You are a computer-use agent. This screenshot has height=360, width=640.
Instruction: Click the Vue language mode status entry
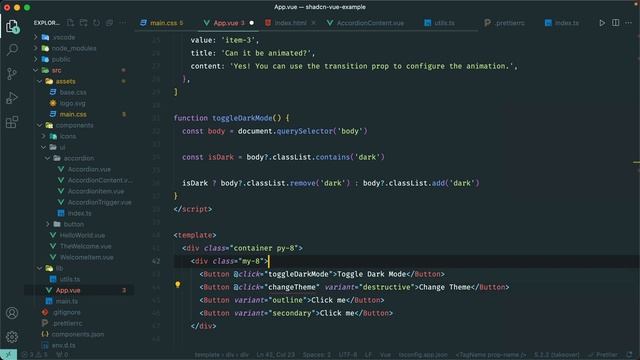coord(385,355)
